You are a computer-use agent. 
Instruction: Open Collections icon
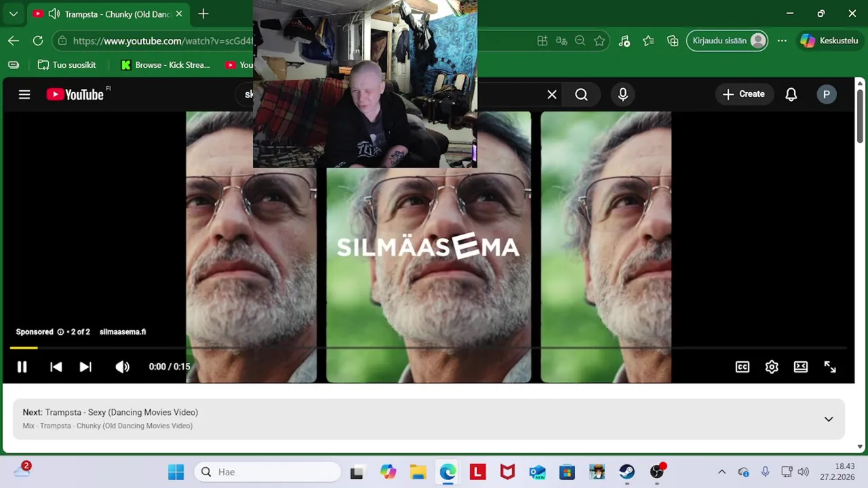(x=673, y=41)
